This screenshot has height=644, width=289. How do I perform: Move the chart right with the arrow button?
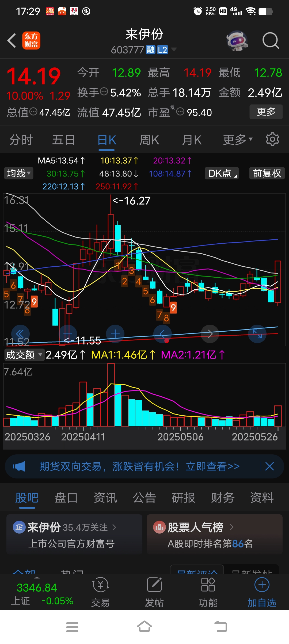tap(210, 334)
